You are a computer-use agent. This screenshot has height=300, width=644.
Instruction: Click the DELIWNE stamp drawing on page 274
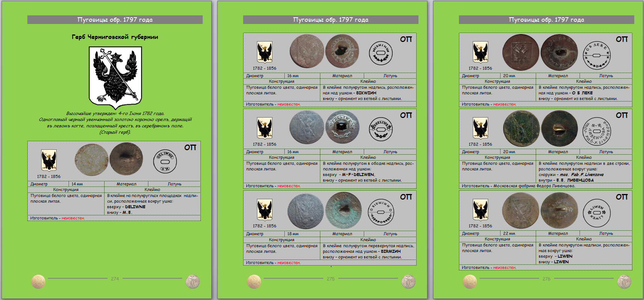pyautogui.click(x=164, y=161)
